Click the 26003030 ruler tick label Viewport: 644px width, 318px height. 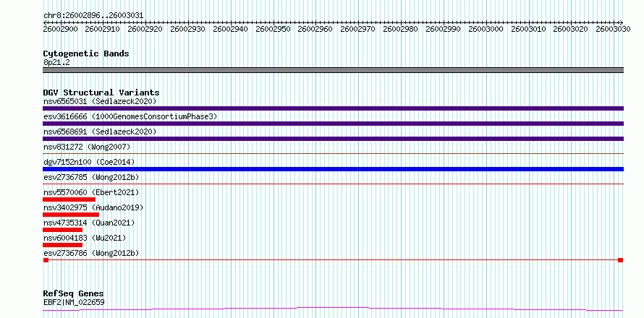coord(613,29)
